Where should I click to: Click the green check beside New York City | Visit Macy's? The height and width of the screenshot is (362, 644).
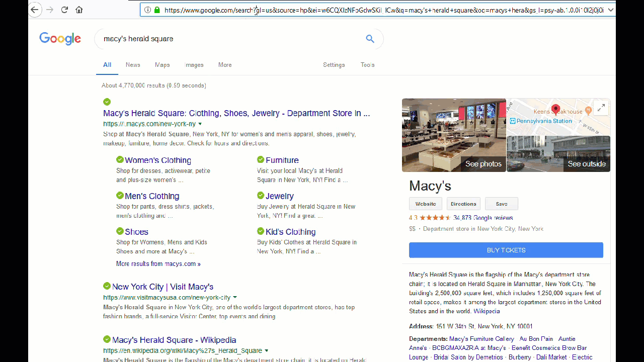[107, 286]
